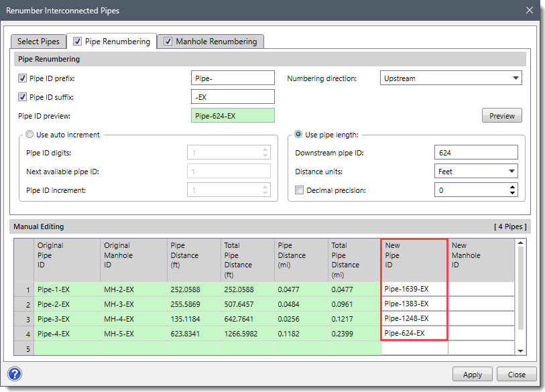Click the Downstream pipe ID field
This screenshot has width=545, height=392.
pyautogui.click(x=476, y=153)
